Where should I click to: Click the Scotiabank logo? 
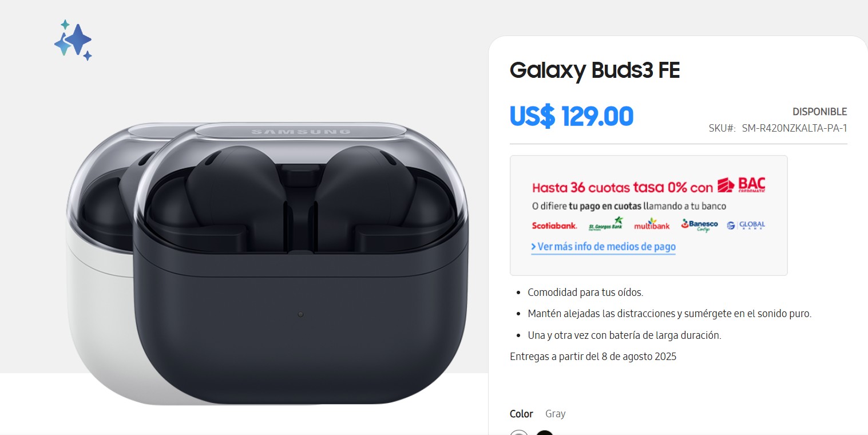[x=554, y=226]
